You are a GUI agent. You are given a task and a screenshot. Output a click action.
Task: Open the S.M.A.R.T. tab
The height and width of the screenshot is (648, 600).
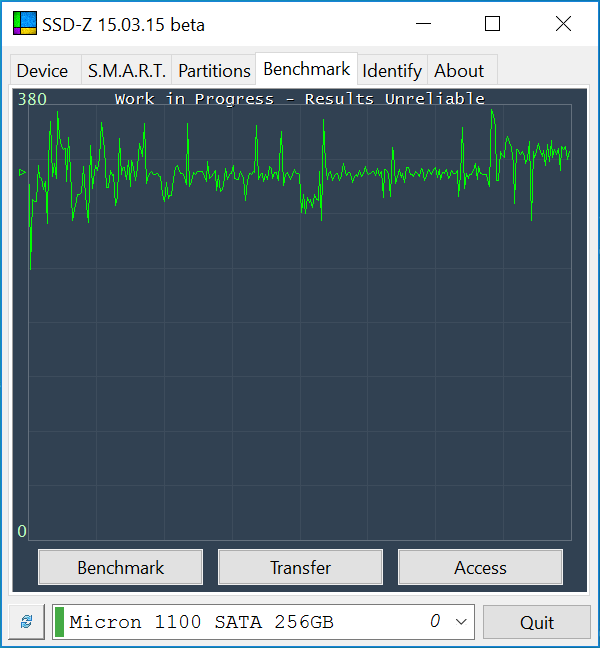click(x=127, y=70)
